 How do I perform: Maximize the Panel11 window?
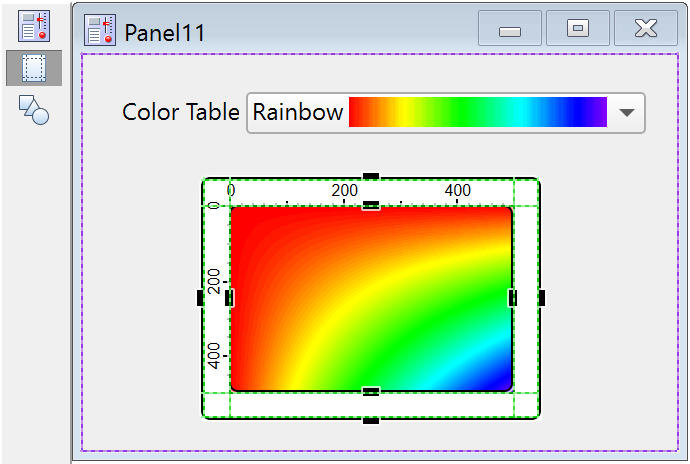click(x=577, y=29)
